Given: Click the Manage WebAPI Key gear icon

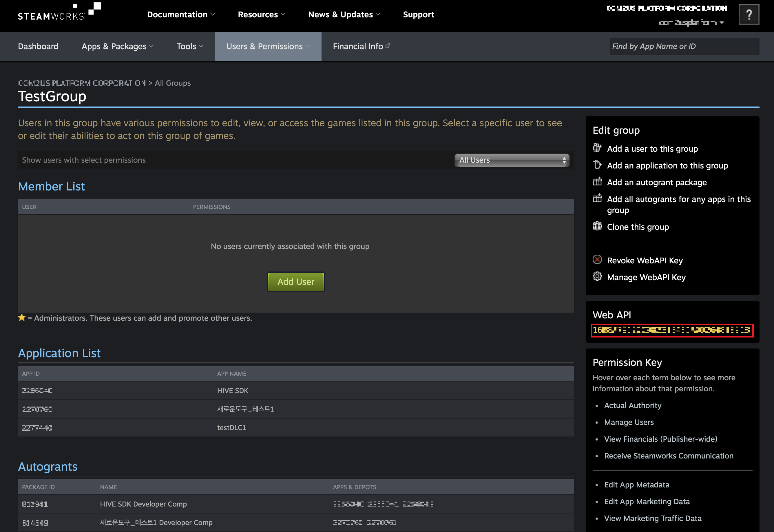Looking at the screenshot, I should [x=597, y=277].
